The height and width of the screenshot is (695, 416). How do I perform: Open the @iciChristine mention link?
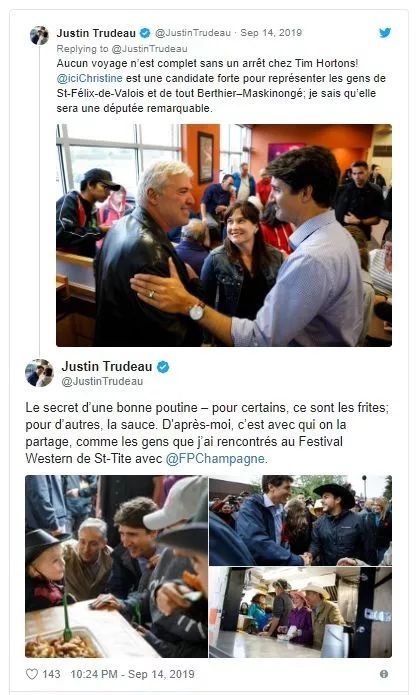click(89, 78)
